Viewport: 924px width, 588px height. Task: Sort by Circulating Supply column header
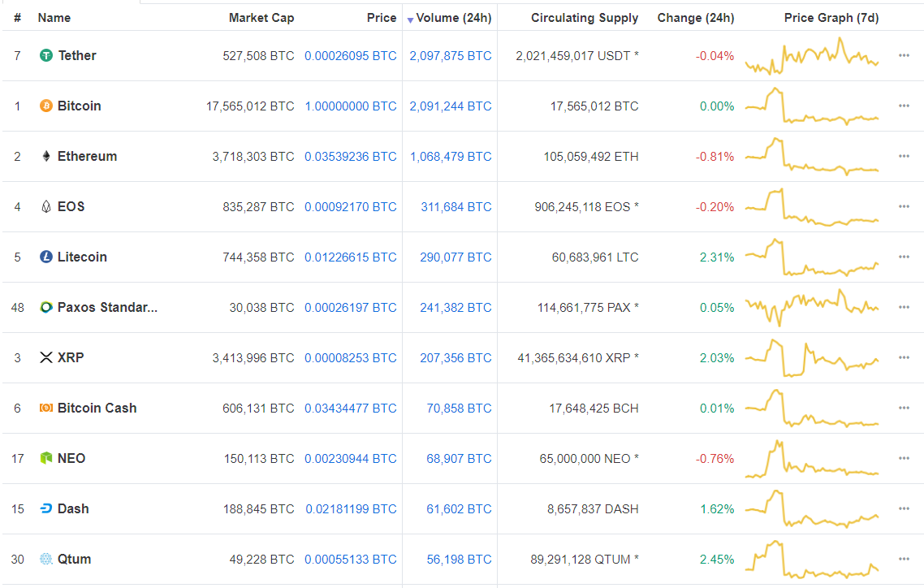[x=585, y=18]
